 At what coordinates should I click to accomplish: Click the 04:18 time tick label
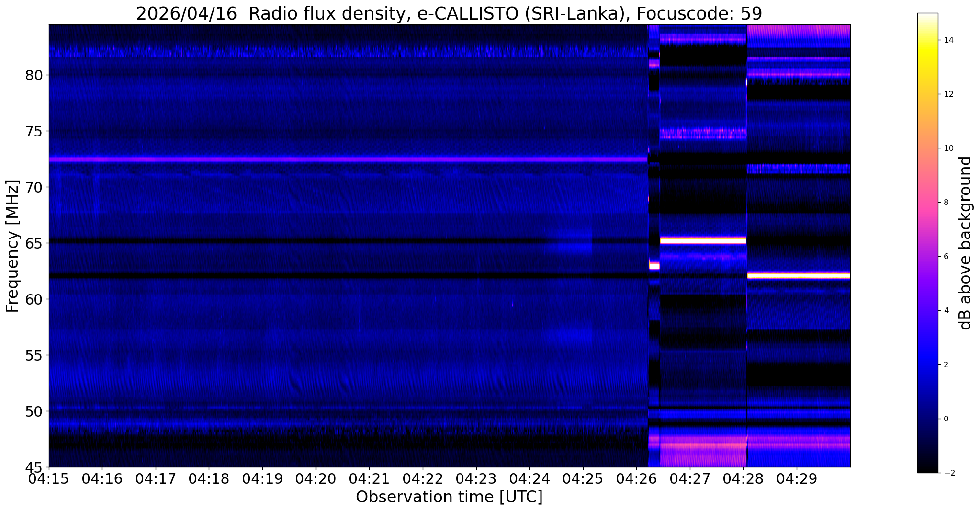[x=209, y=478]
